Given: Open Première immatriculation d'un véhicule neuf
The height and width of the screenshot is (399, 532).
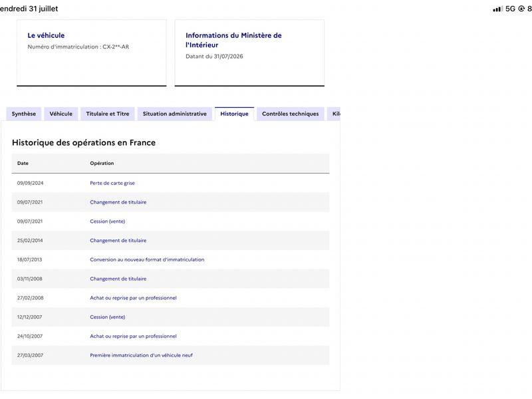Looking at the screenshot, I should (x=141, y=355).
